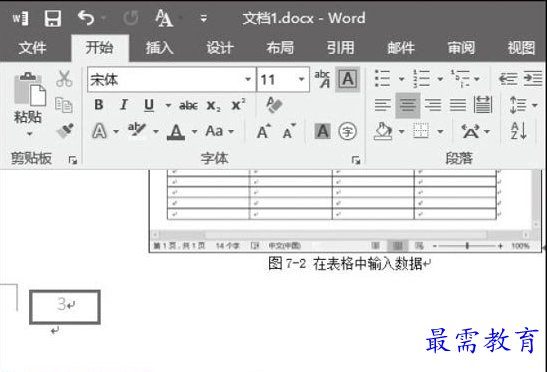This screenshot has width=547, height=372.
Task: Align text left
Action: tap(382, 105)
